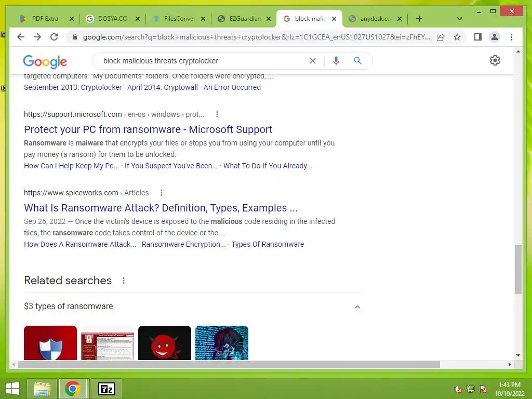This screenshot has height=399, width=532.
Task: Open the red shield ransomware thumbnail
Action: 50,343
